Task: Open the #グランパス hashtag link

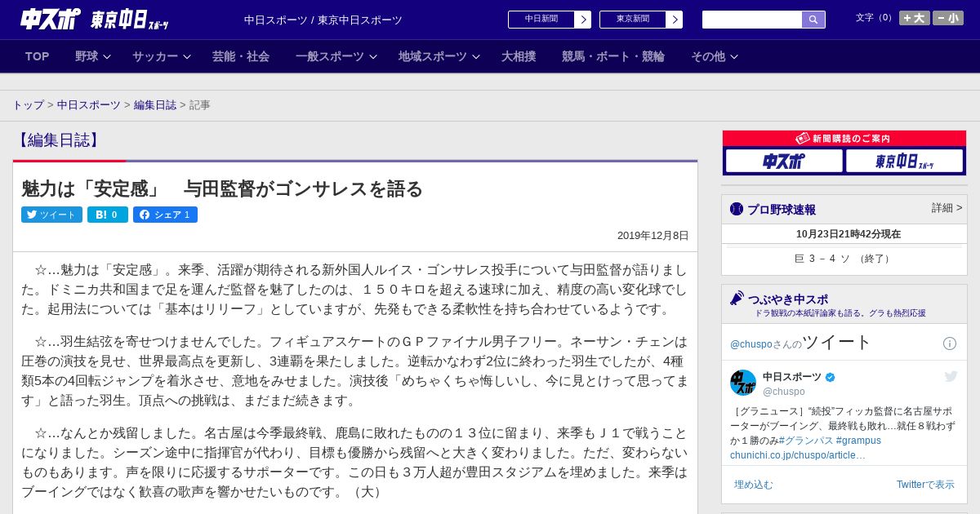Action: pos(806,441)
